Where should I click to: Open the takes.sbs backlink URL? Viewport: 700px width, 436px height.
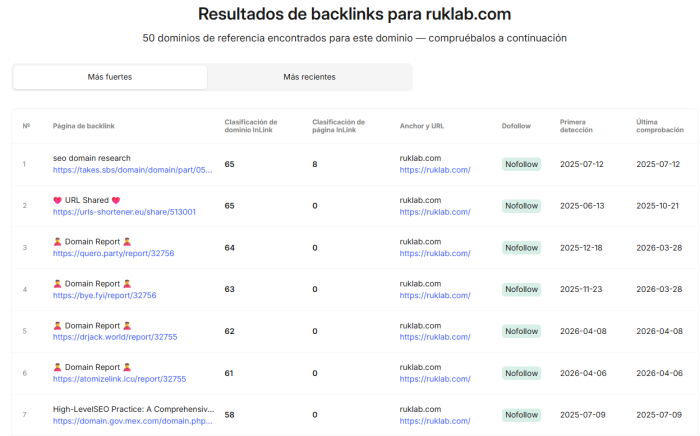133,170
